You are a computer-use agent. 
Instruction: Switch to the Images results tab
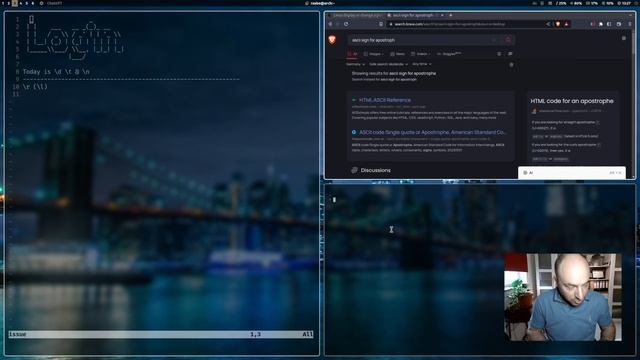373,54
